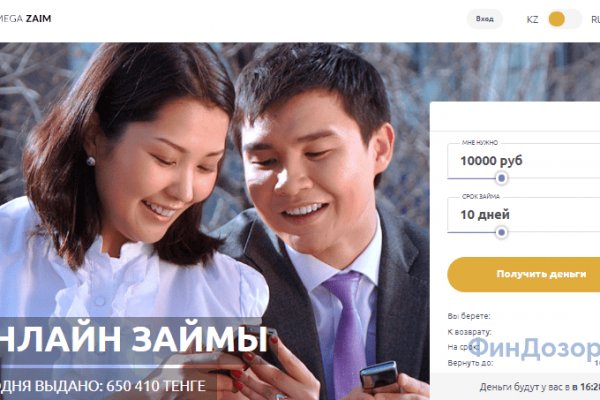Click the Получить деньги button

click(523, 274)
